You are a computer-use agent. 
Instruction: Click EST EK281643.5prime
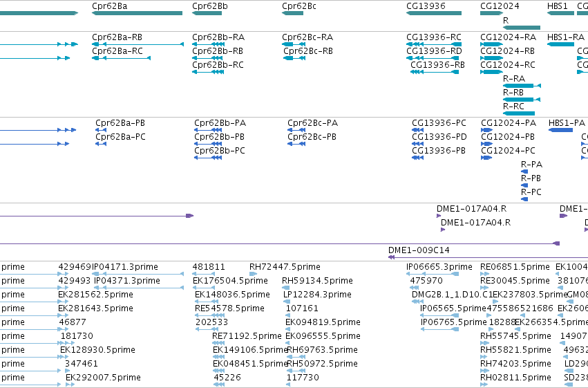point(95,308)
